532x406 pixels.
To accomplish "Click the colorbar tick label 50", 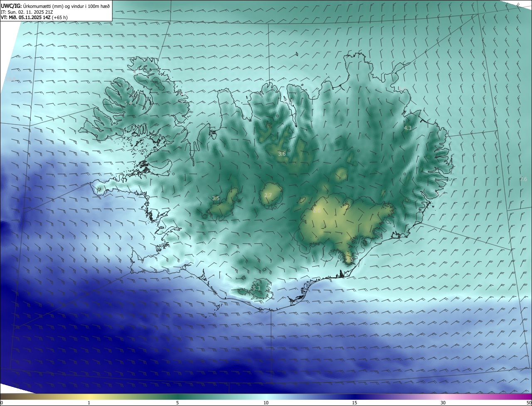I will click(529, 403).
